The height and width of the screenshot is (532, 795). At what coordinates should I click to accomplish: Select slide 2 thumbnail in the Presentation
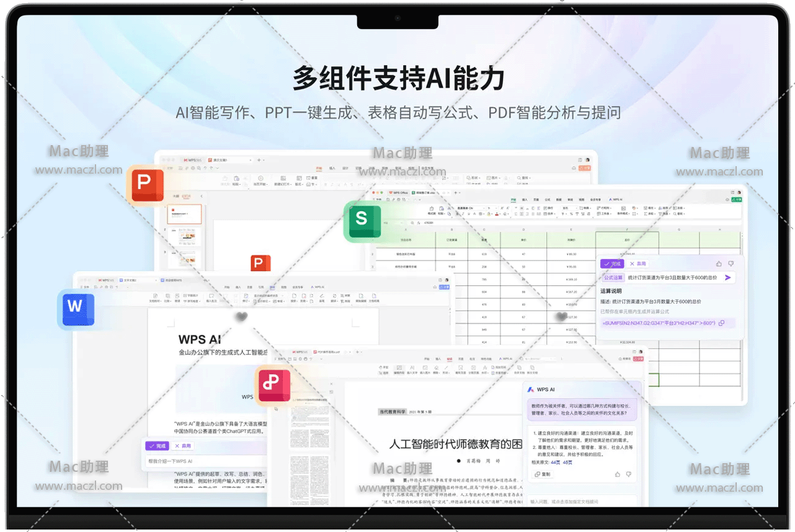(185, 237)
